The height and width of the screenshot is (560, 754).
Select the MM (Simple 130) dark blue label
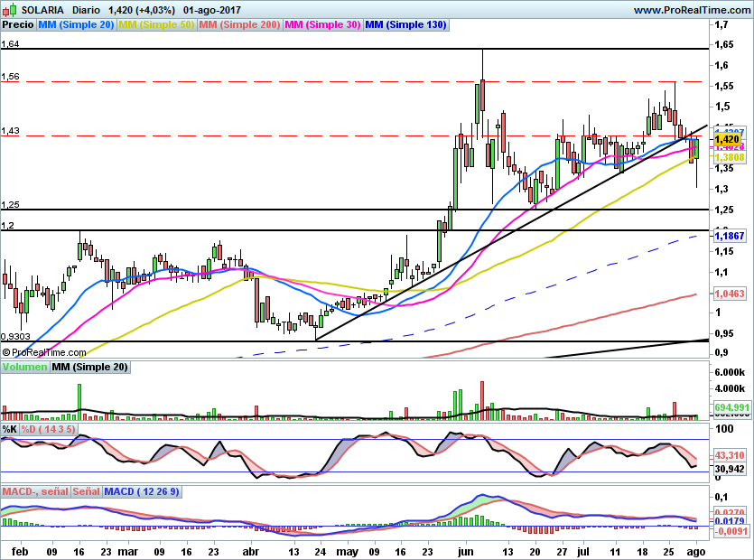[405, 24]
